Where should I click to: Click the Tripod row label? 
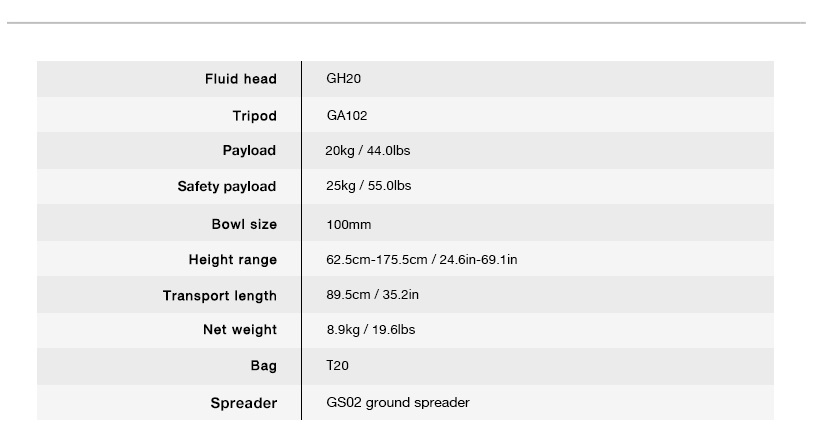tap(254, 116)
